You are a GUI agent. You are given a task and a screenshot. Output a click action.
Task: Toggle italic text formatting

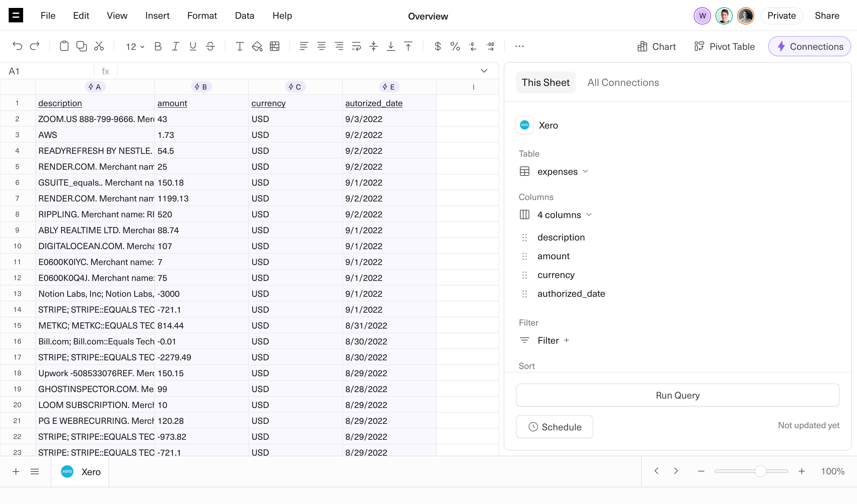(175, 46)
